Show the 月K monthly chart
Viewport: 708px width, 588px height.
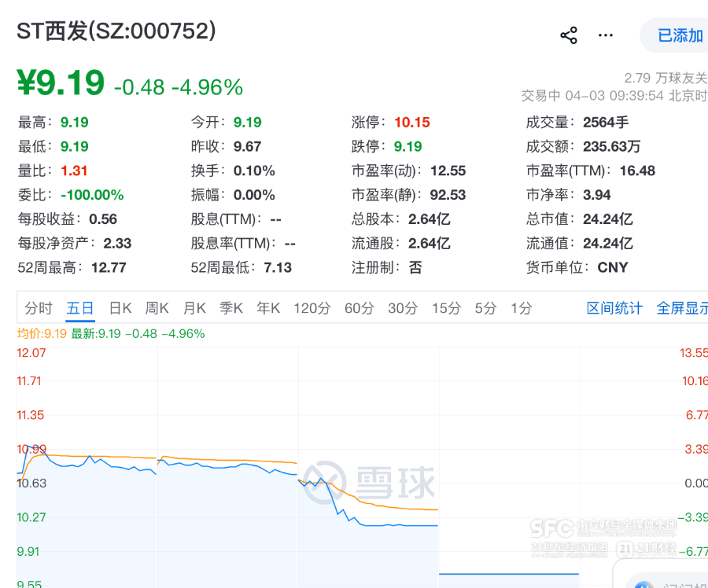(194, 308)
